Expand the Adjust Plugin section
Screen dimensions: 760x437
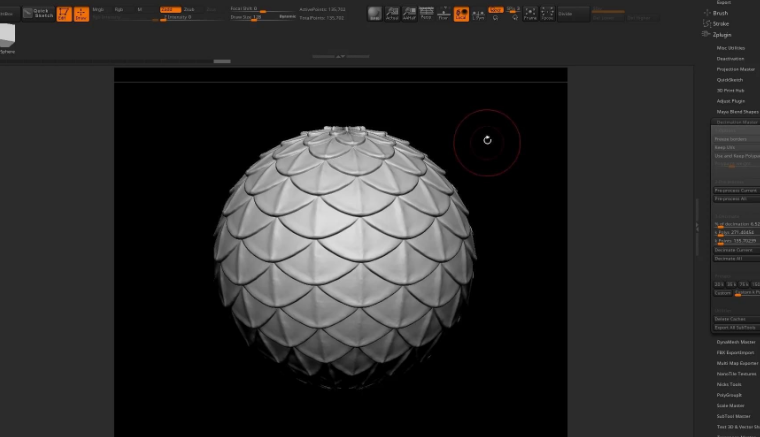click(730, 101)
